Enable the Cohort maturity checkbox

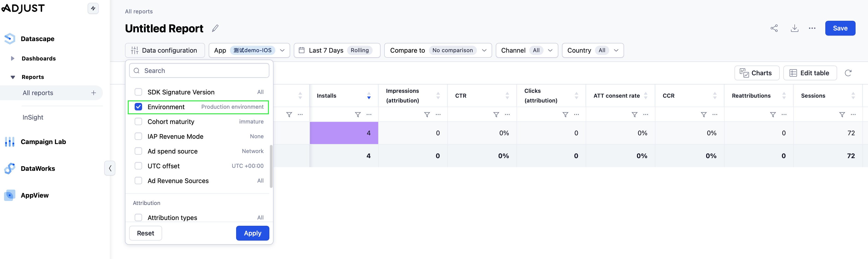(138, 122)
